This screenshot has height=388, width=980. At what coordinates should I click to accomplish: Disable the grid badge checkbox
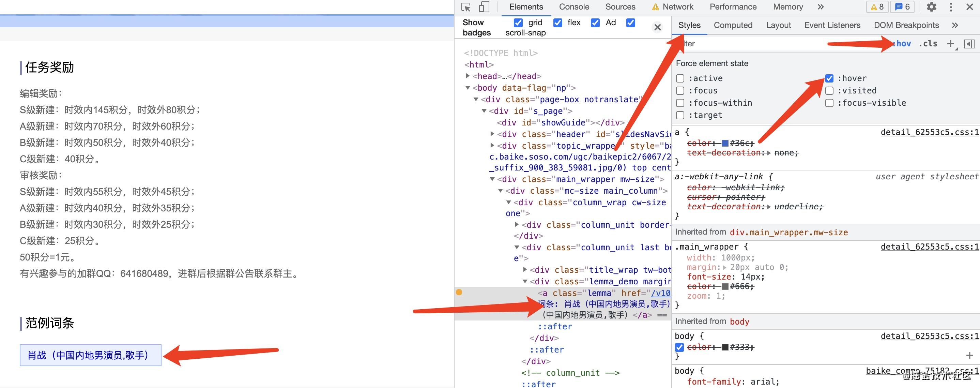point(518,23)
